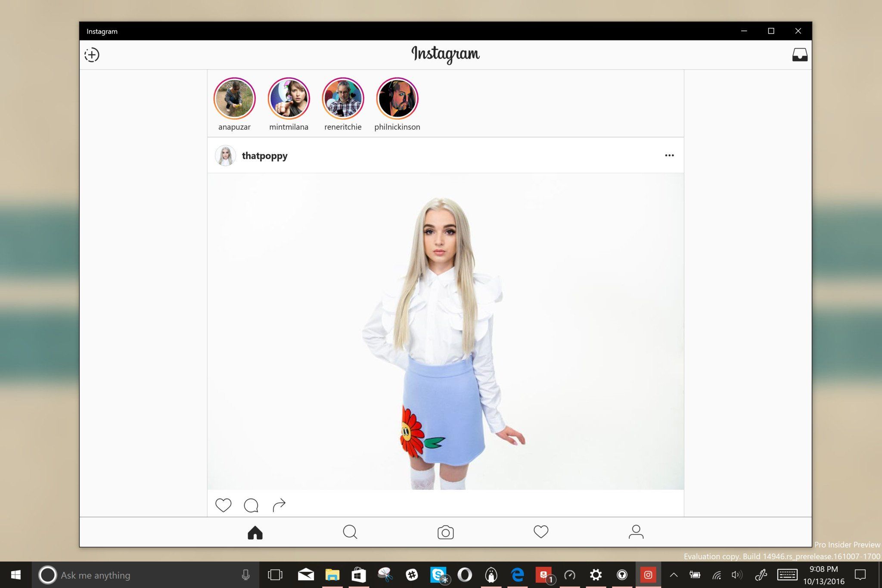Viewport: 882px width, 588px height.
Task: Open thatpoppy's profile from the username
Action: coord(265,156)
